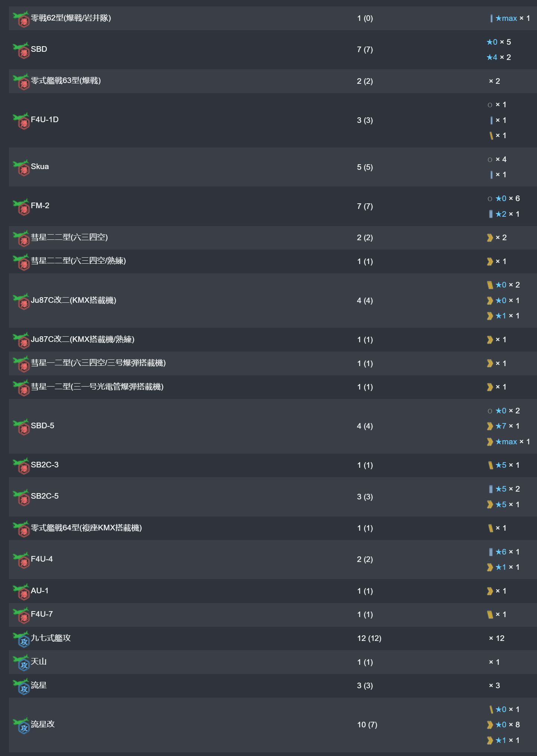This screenshot has height=756, width=537.
Task: Click the dive bomber icon beside SBD
Action: coord(21,50)
